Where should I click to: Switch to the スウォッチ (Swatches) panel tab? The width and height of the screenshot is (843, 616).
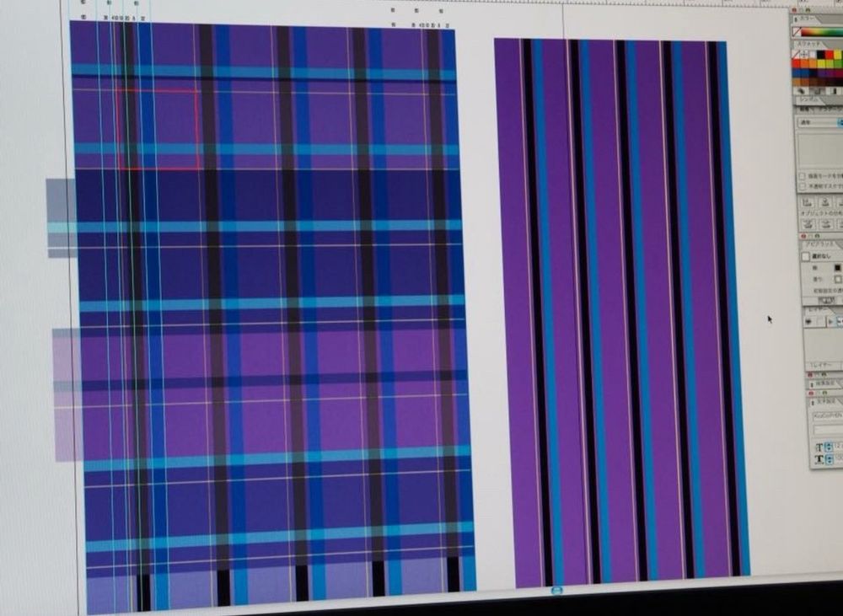[x=808, y=44]
